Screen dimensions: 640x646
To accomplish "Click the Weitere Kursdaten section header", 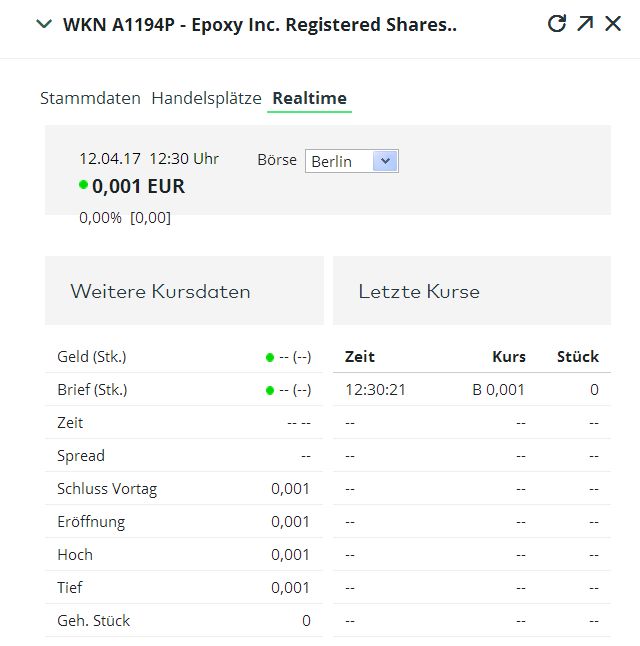I will point(160,292).
